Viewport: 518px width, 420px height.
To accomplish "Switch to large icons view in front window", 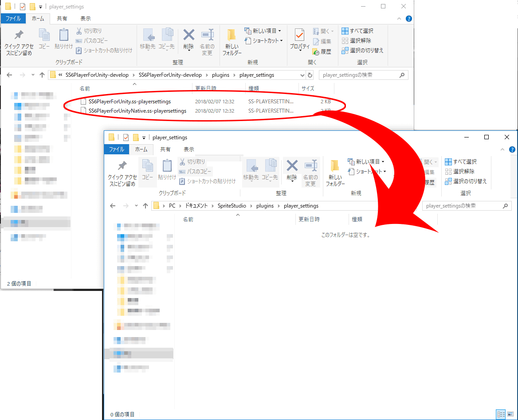I will click(x=510, y=414).
